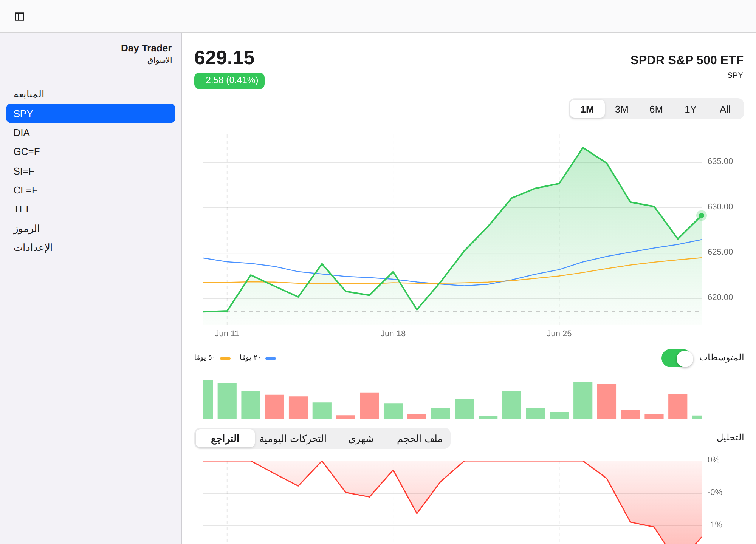Select the 1M time range
Viewport: 756px width, 544px height.
click(587, 109)
